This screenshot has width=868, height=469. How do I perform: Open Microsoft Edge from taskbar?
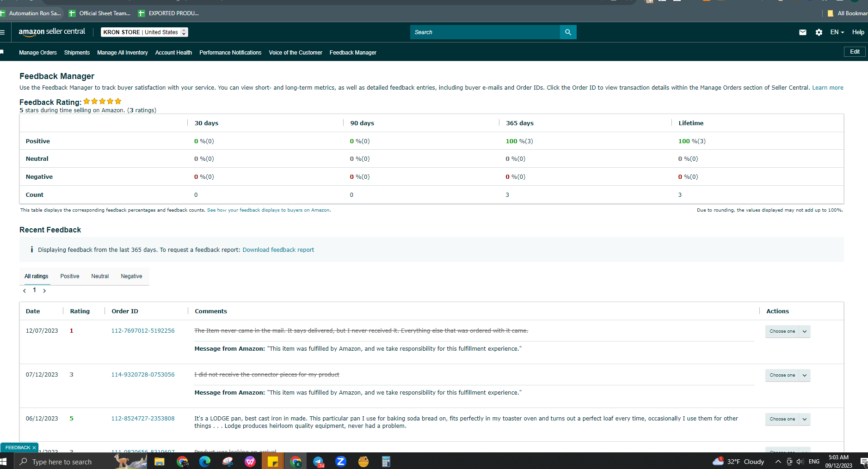pos(205,462)
